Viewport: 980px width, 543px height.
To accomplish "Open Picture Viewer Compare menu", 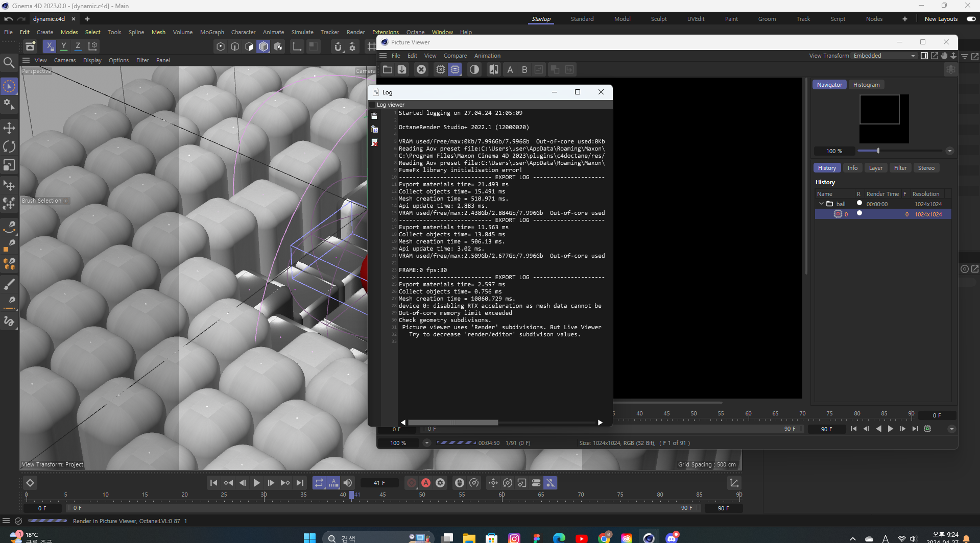I will coord(455,56).
